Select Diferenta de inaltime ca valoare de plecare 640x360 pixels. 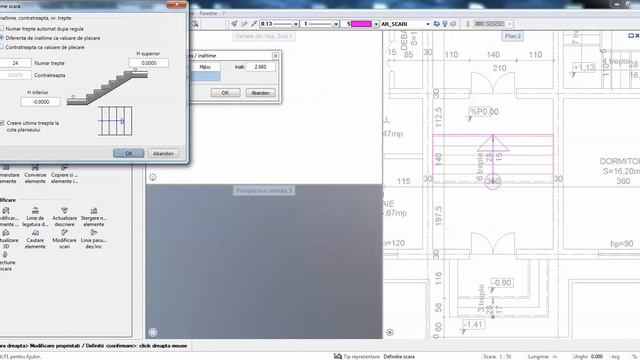click(x=2, y=38)
